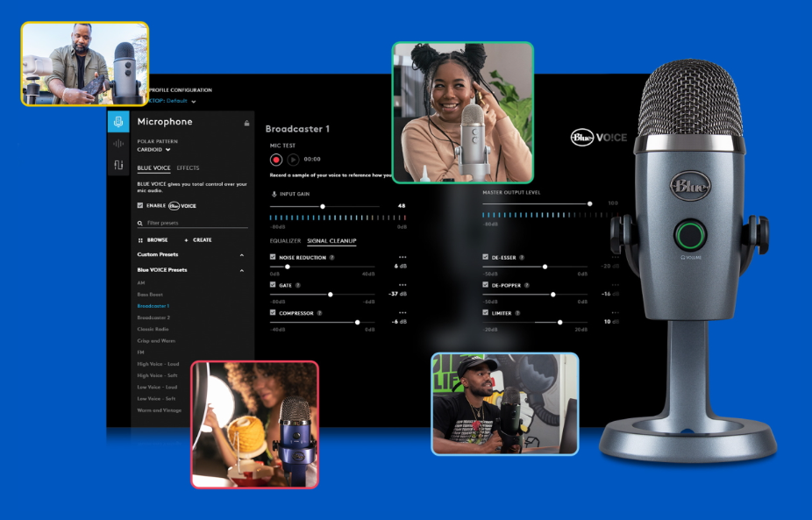Pick the Crisp and Warm preset
This screenshot has height=520, width=812.
pos(156,341)
